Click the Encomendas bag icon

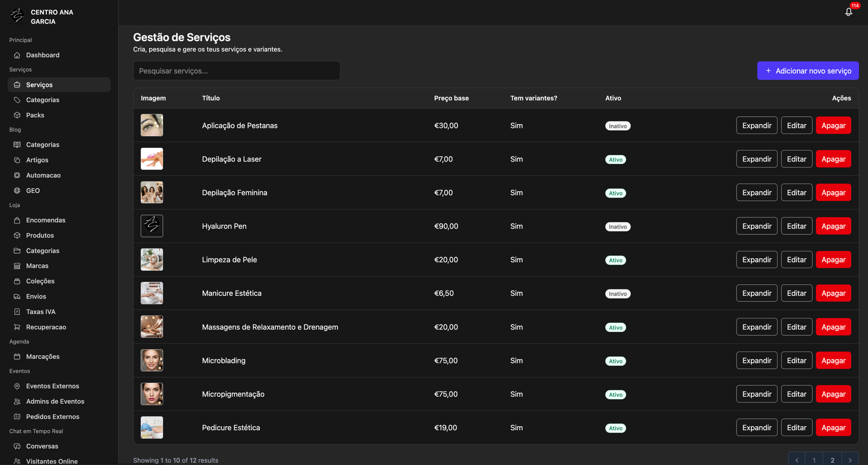coord(17,220)
